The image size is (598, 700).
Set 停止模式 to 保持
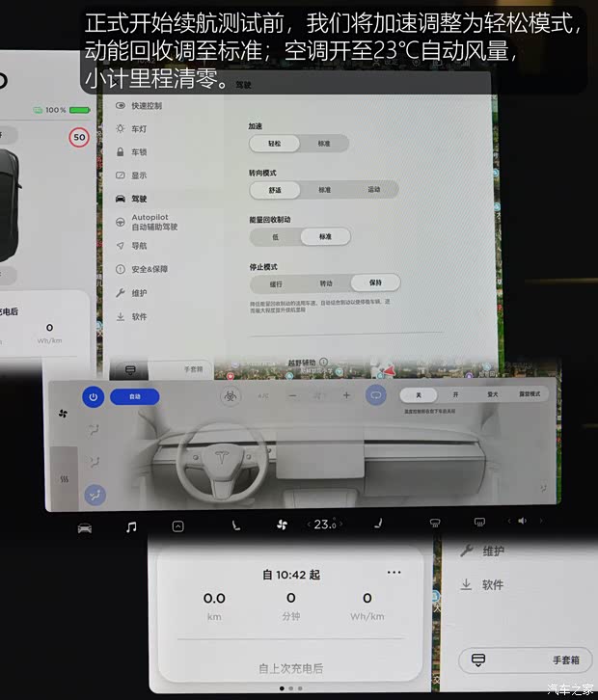click(x=375, y=283)
